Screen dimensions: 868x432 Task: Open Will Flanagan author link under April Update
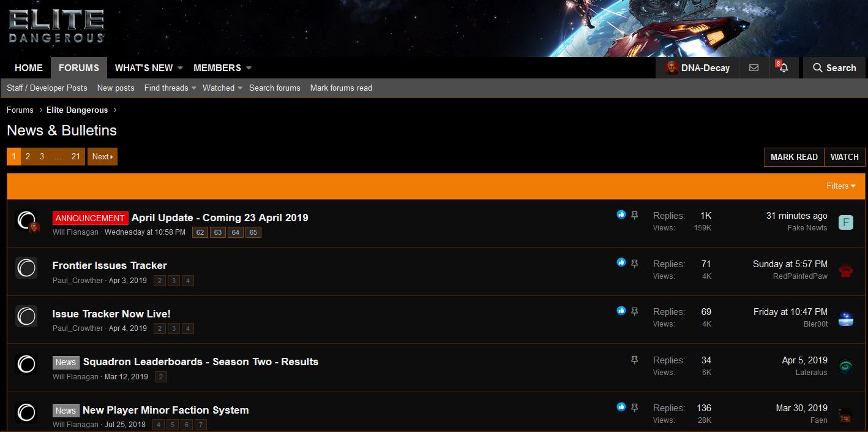tap(76, 232)
